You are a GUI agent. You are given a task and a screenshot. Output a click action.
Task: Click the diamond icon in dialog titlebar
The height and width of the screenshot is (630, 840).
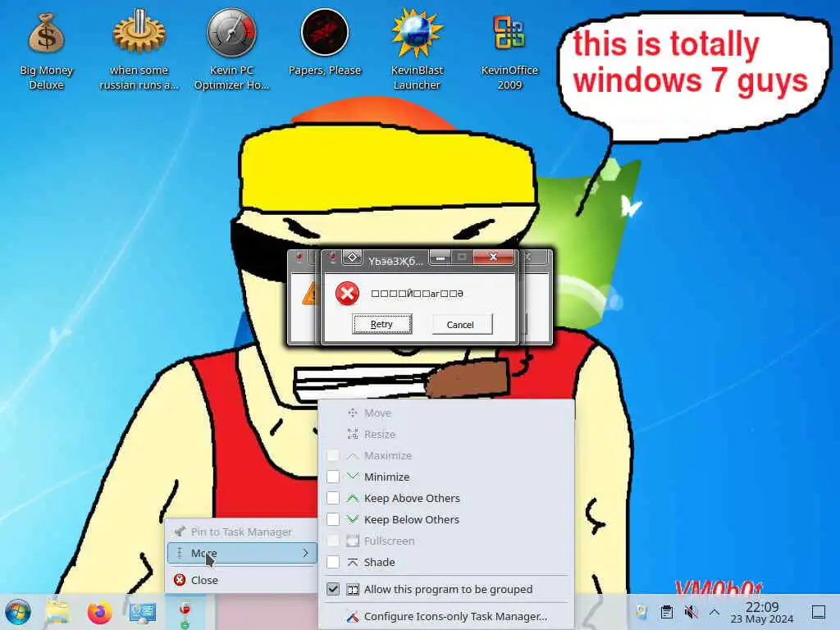coord(352,258)
